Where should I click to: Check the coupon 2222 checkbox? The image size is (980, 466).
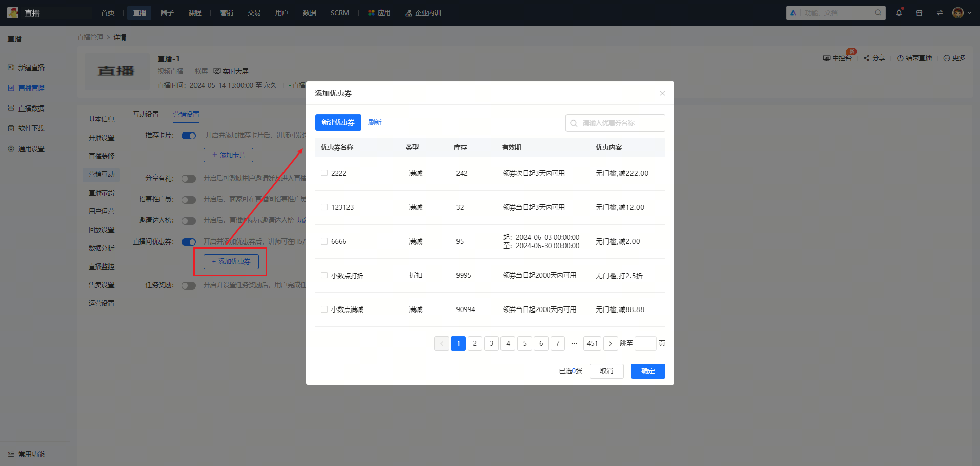click(x=324, y=173)
